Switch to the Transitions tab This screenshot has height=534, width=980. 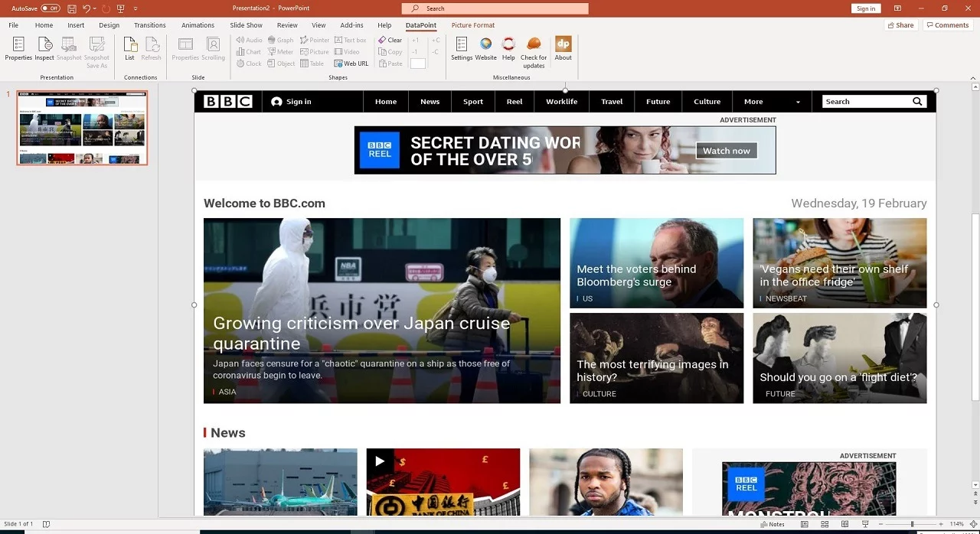click(149, 25)
